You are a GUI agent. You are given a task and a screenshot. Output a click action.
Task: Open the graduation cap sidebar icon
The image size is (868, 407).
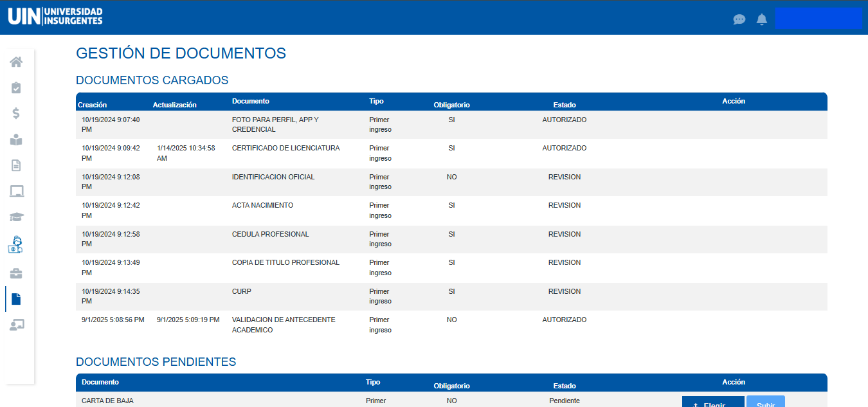pos(16,217)
